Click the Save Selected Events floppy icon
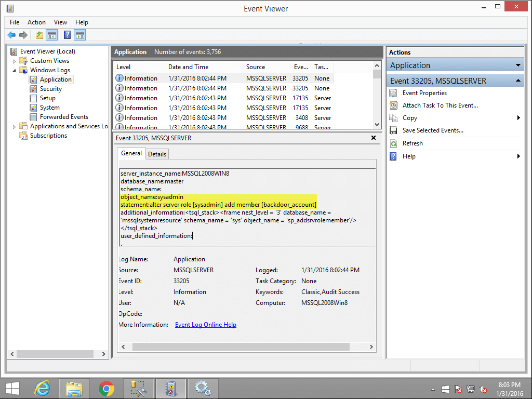 (x=394, y=130)
